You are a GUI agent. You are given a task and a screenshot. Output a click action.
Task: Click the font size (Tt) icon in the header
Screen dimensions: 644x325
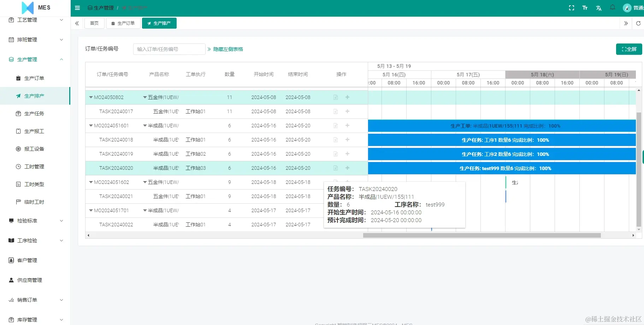pyautogui.click(x=585, y=7)
